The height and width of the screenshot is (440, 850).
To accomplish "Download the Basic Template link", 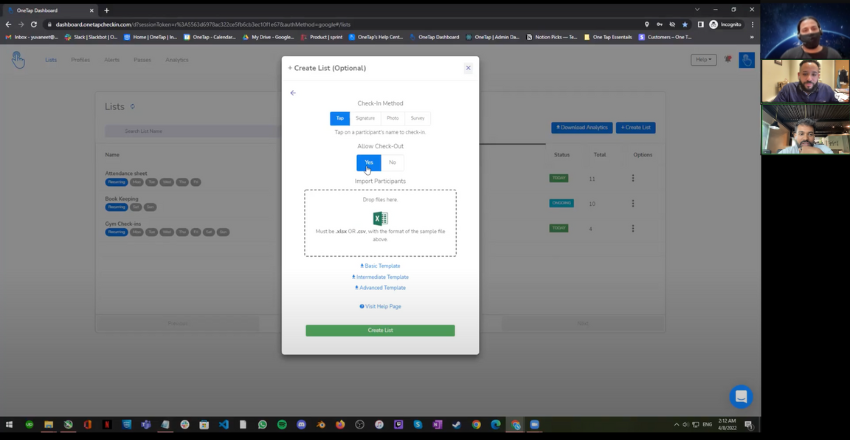I will pos(380,266).
